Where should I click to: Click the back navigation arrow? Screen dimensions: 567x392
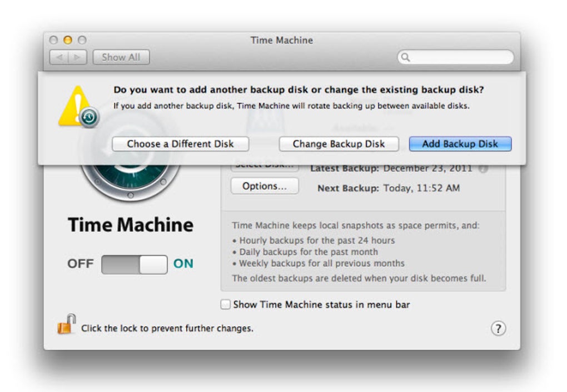pyautogui.click(x=61, y=57)
